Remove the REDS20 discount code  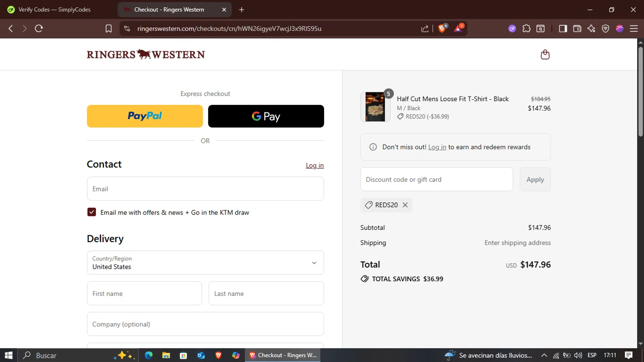tap(405, 205)
